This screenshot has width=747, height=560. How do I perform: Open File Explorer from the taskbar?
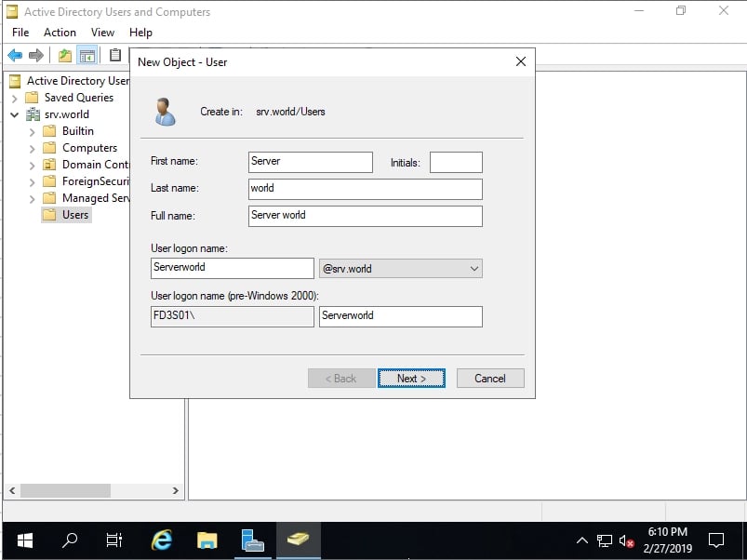pyautogui.click(x=207, y=540)
